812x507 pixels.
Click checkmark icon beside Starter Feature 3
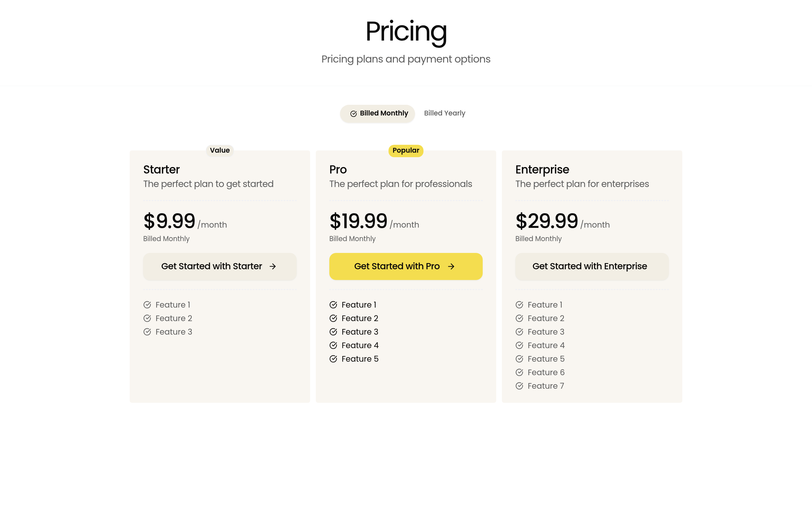coord(147,332)
